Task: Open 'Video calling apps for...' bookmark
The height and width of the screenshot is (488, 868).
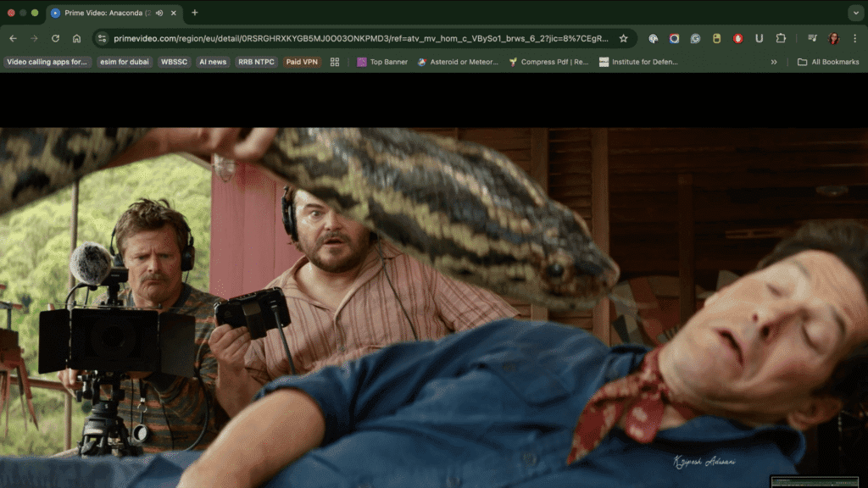Action: (47, 62)
